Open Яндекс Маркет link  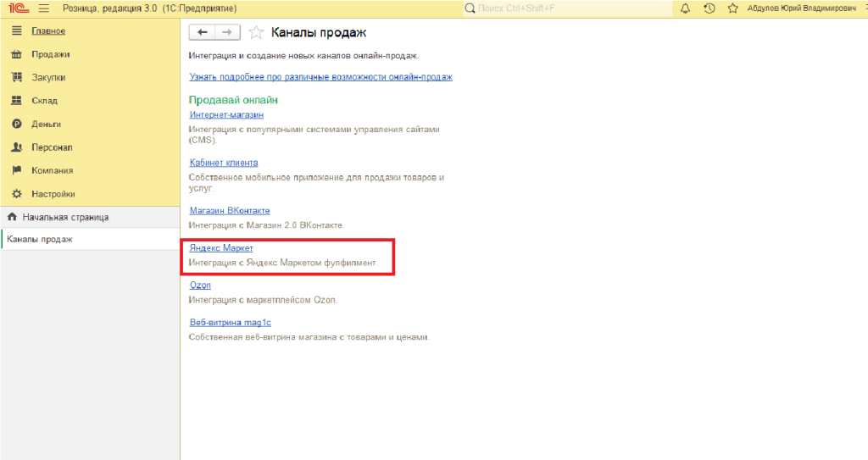tap(221, 248)
